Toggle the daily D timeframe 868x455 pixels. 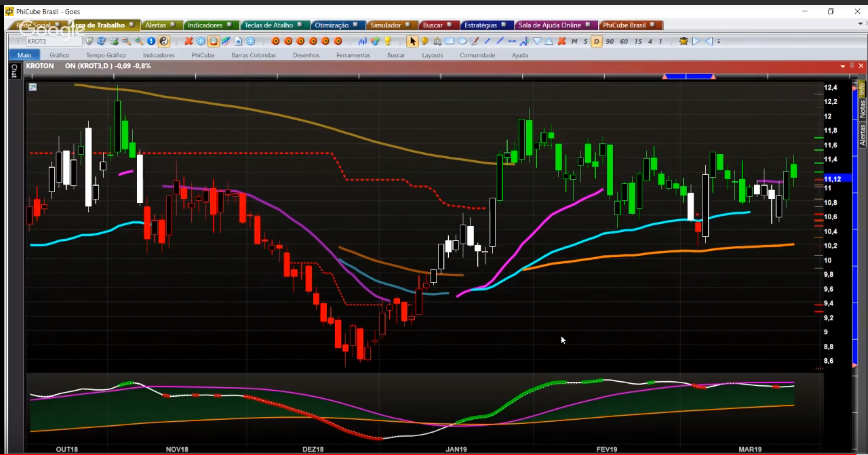click(596, 42)
